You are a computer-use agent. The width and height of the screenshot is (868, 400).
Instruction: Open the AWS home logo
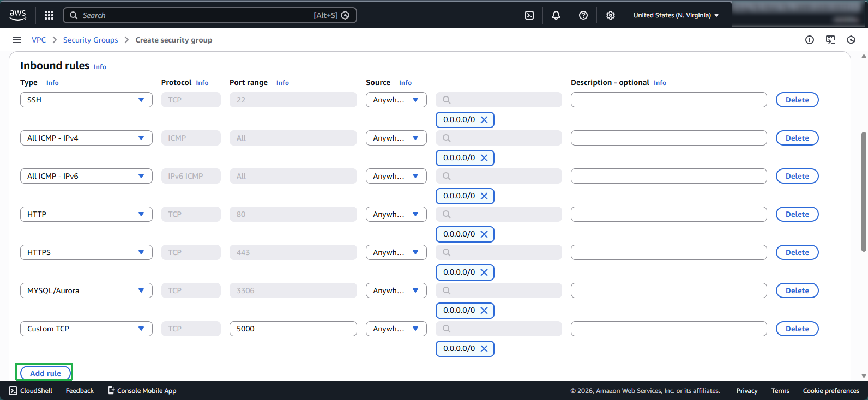(x=17, y=15)
